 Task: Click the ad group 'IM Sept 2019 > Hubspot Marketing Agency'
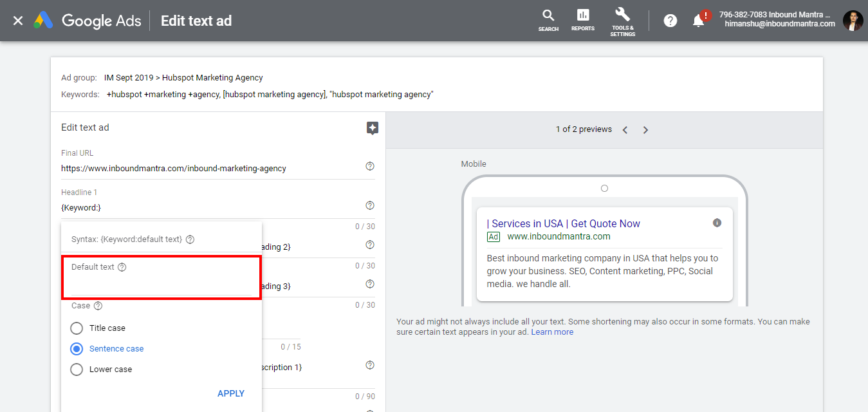[x=183, y=78]
